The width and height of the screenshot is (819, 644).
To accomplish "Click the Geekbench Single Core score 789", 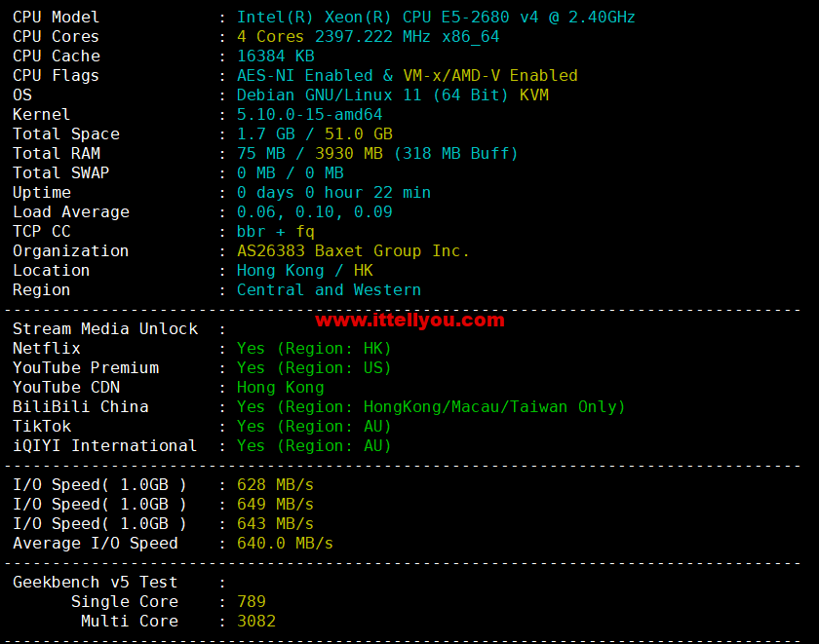I will [x=251, y=602].
